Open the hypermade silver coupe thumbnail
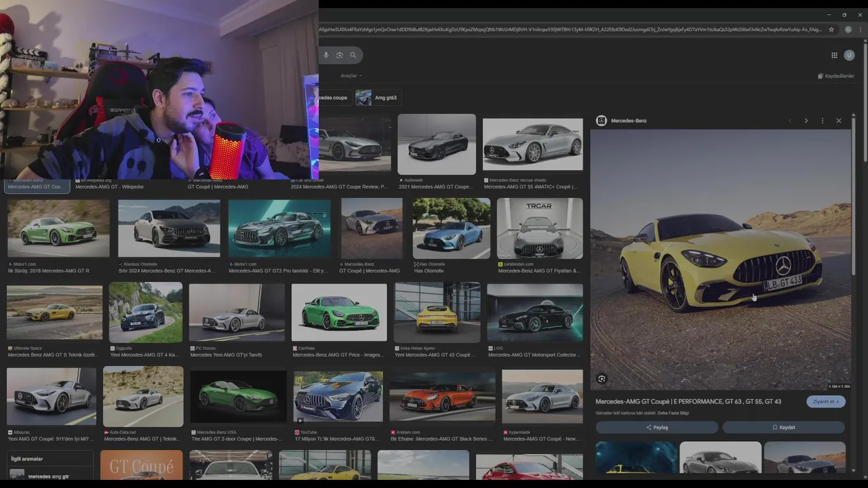Viewport: 868px width, 488px height. [542, 396]
